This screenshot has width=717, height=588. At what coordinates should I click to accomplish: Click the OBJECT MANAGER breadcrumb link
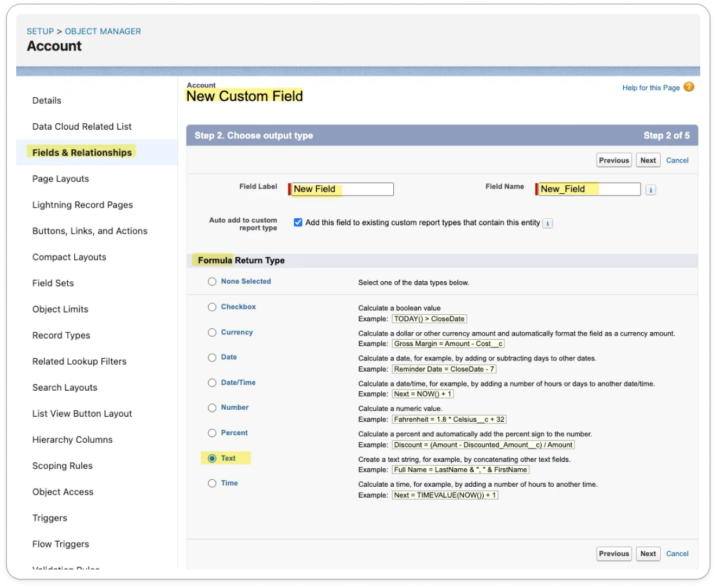tap(103, 31)
